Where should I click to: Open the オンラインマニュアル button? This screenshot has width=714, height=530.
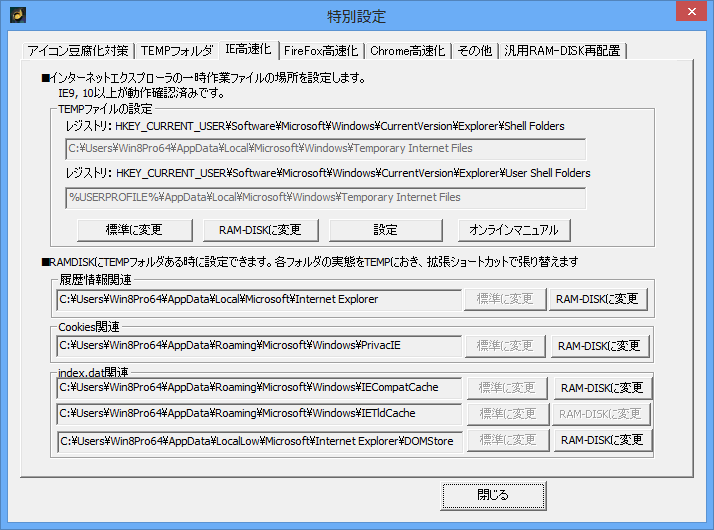tap(515, 230)
